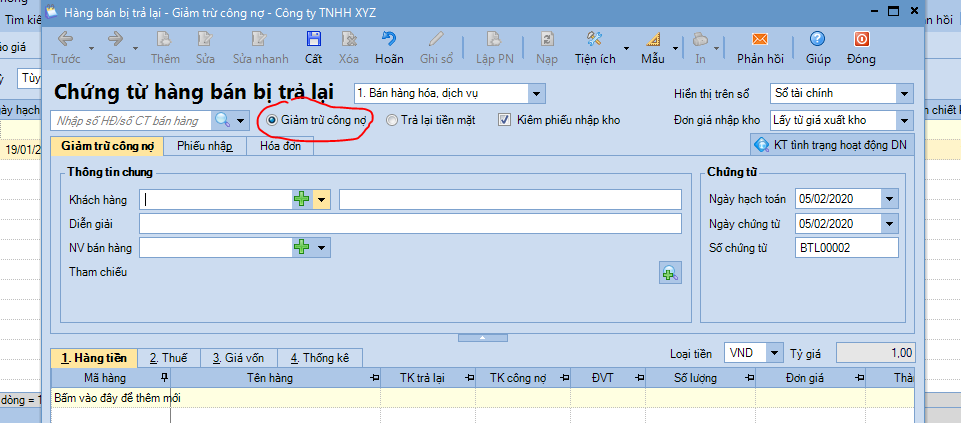This screenshot has width=961, height=423.
Task: Click the Thêm (add) toolbar icon
Action: [x=164, y=39]
